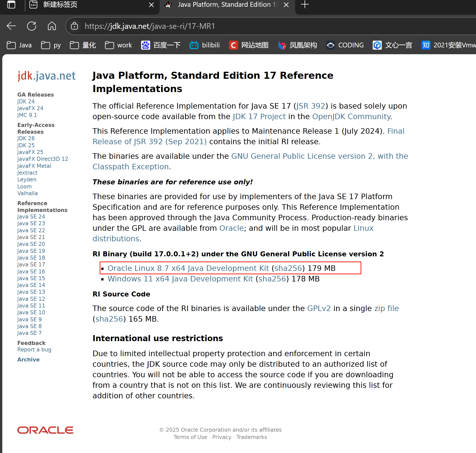Open Jextract link
Image resolution: width=476 pixels, height=453 pixels.
click(27, 173)
